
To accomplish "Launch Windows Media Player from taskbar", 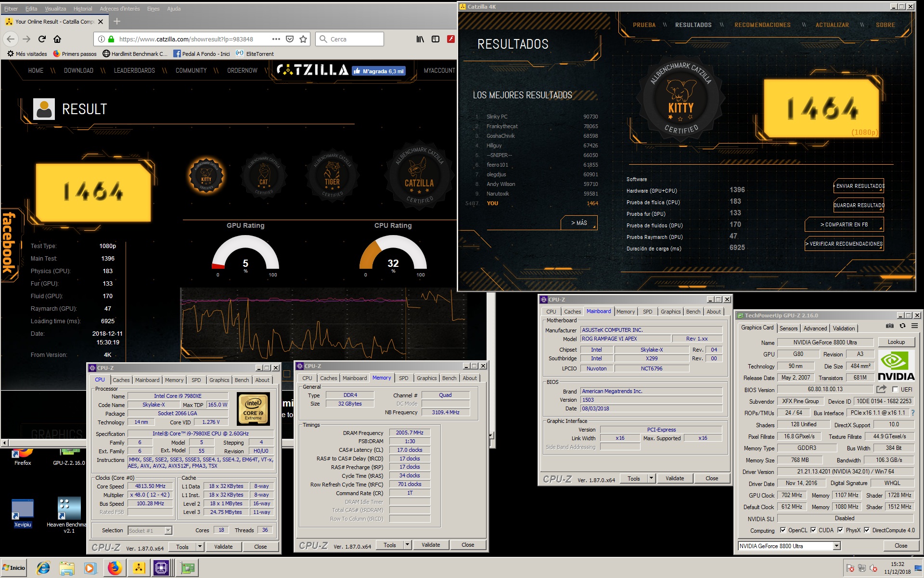I will pos(90,568).
